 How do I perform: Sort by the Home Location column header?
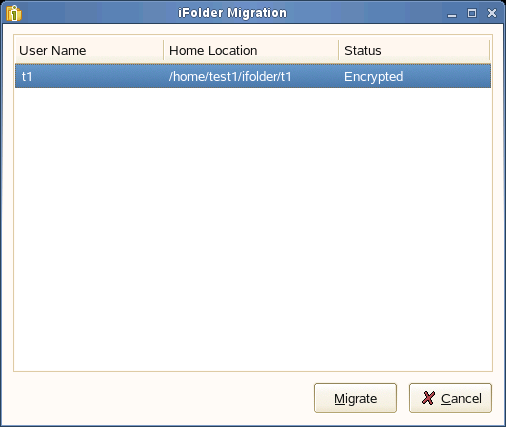tap(251, 50)
